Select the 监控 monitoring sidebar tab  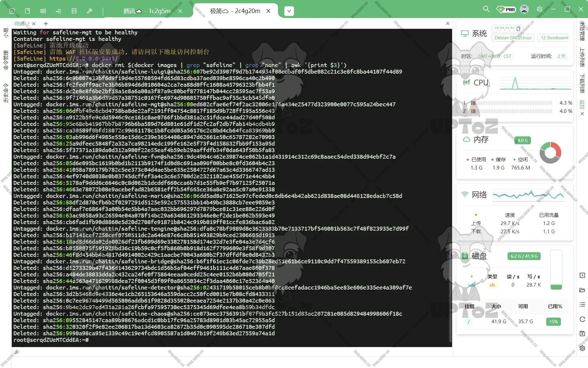pyautogui.click(x=582, y=104)
